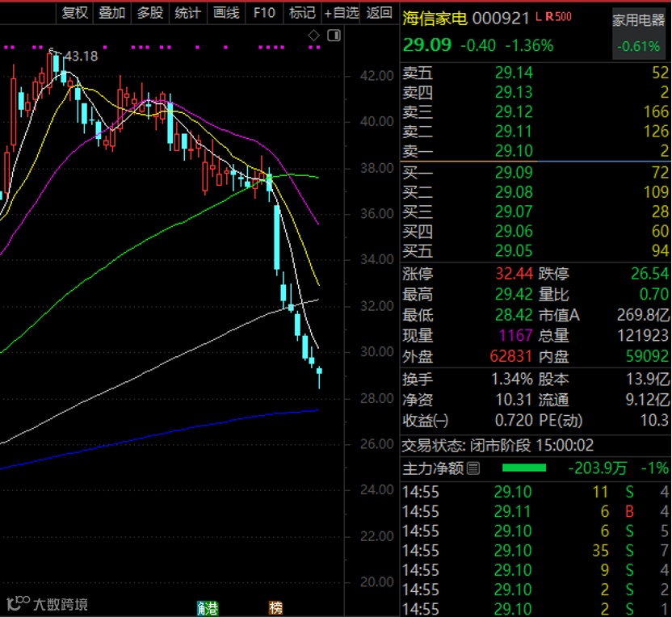Open the 叠加 overlay option
Screen dimensions: 672x617
tap(111, 13)
